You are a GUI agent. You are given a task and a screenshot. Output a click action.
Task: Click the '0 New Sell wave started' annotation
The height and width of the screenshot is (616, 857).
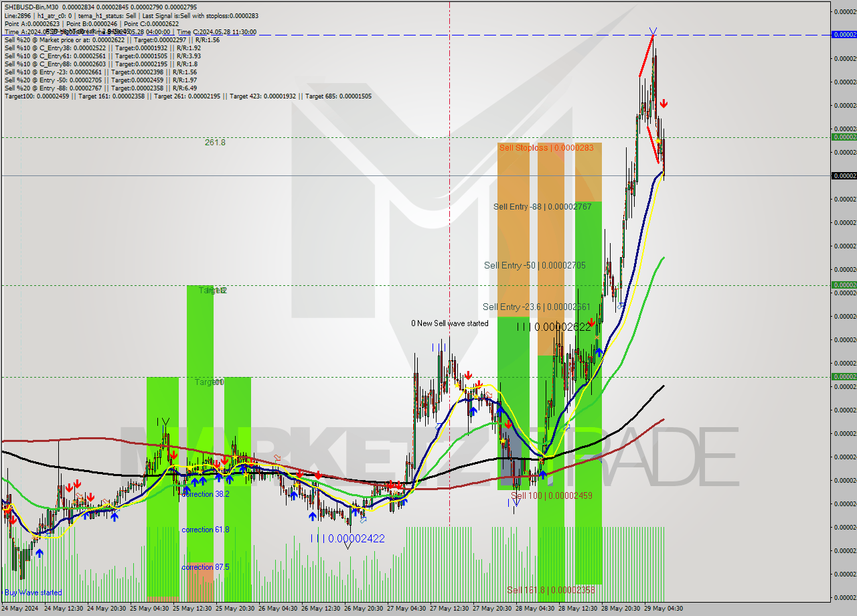point(450,323)
